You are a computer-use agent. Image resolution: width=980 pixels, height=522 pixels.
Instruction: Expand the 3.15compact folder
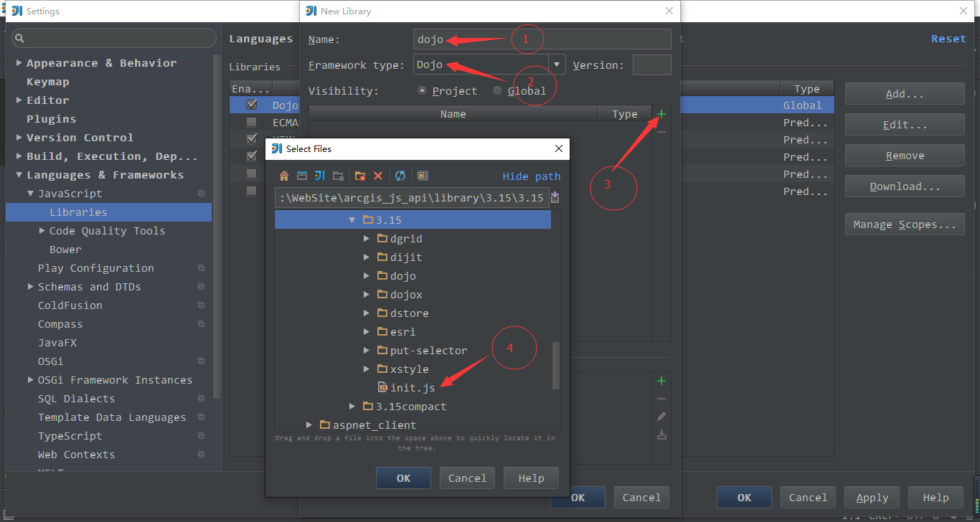[352, 407]
